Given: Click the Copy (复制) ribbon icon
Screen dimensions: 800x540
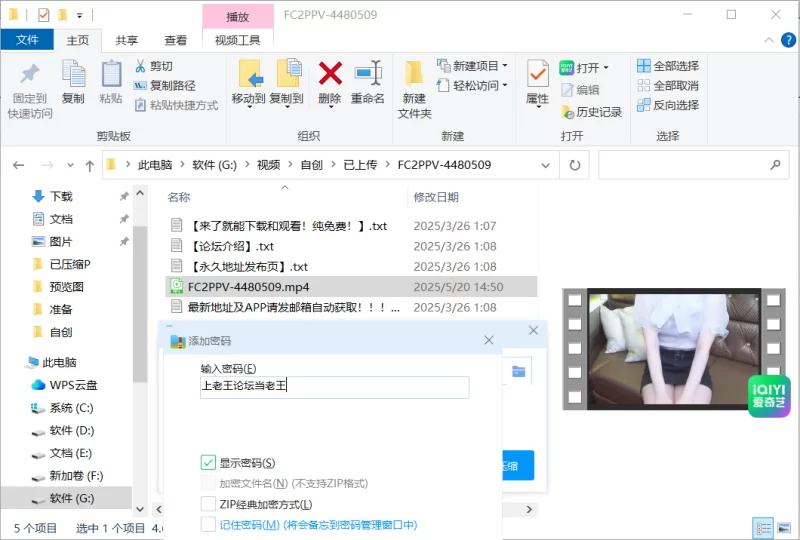Looking at the screenshot, I should tap(73, 75).
